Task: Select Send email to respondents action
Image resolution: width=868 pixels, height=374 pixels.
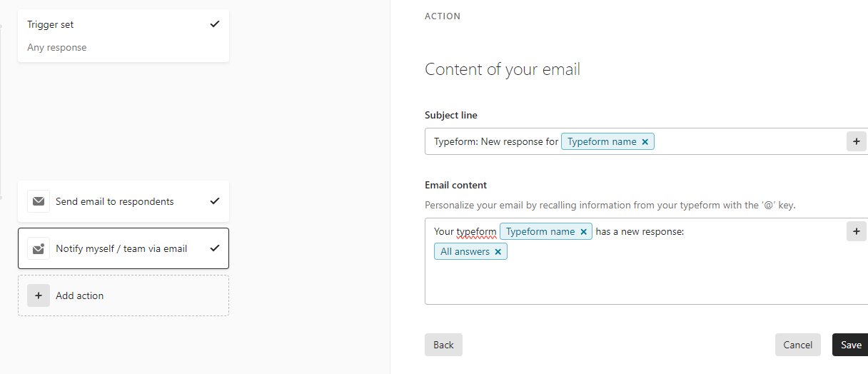Action: point(123,201)
